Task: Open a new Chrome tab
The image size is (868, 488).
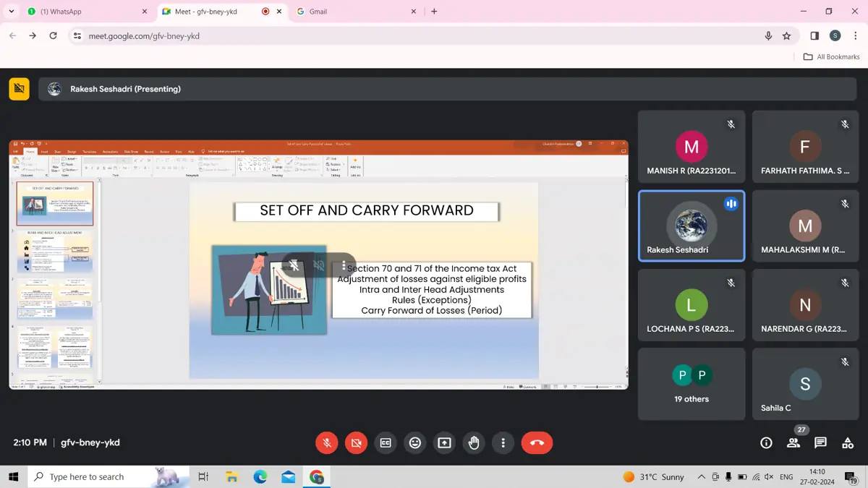Action: (x=434, y=12)
